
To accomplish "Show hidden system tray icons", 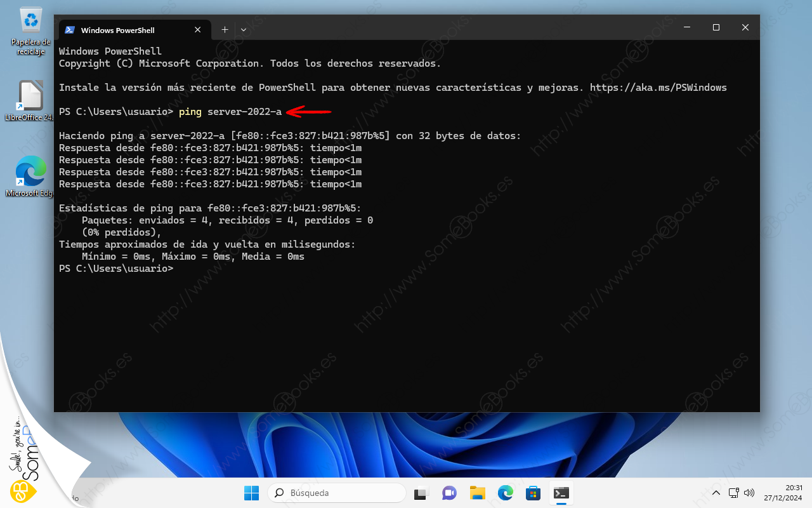I will pyautogui.click(x=716, y=493).
